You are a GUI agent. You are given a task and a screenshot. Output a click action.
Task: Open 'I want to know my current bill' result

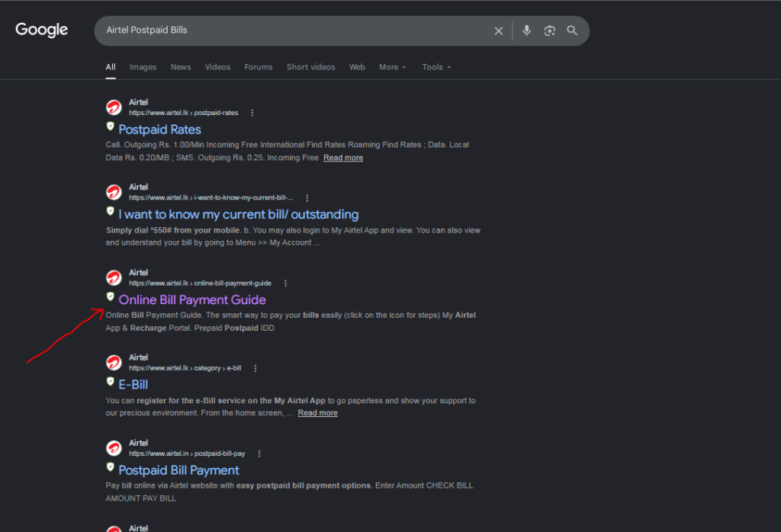[x=239, y=214]
